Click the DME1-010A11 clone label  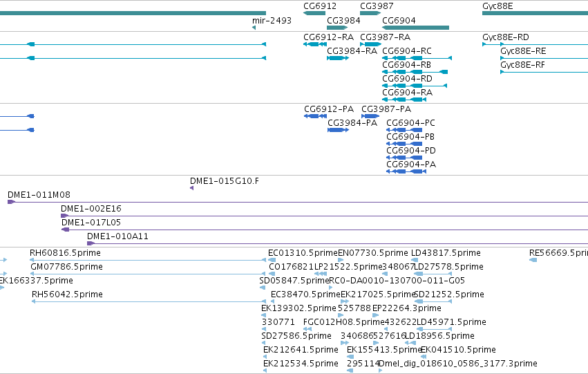117,236
